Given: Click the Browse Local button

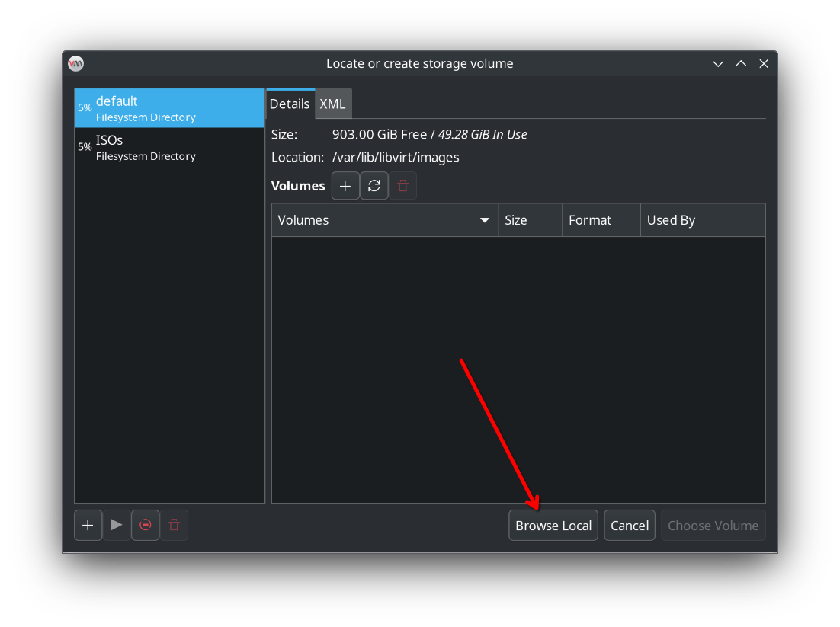Looking at the screenshot, I should click(553, 525).
